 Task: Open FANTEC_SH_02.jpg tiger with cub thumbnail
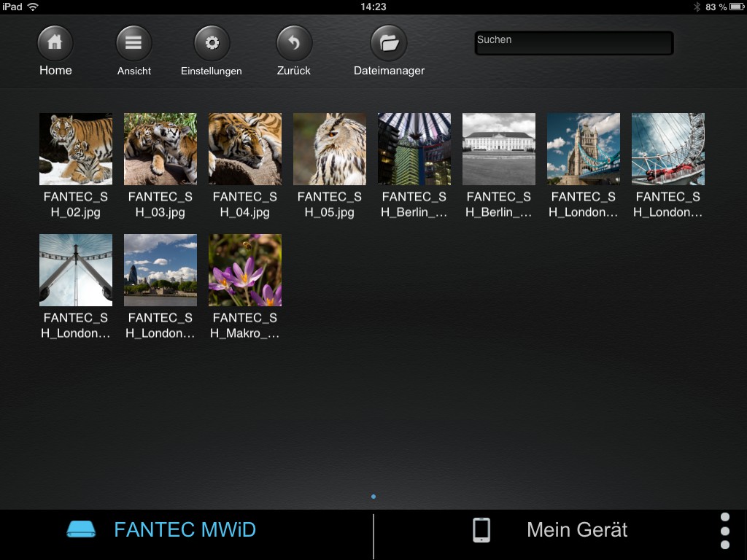tap(76, 149)
